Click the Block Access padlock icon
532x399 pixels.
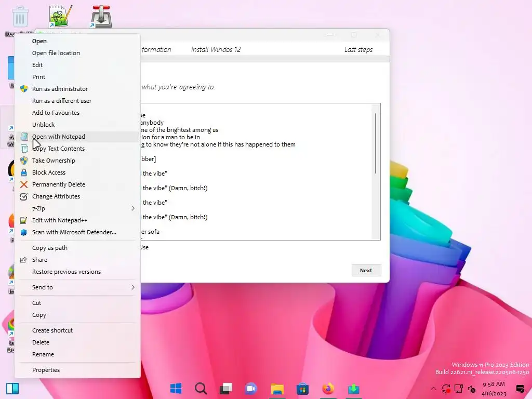(24, 172)
